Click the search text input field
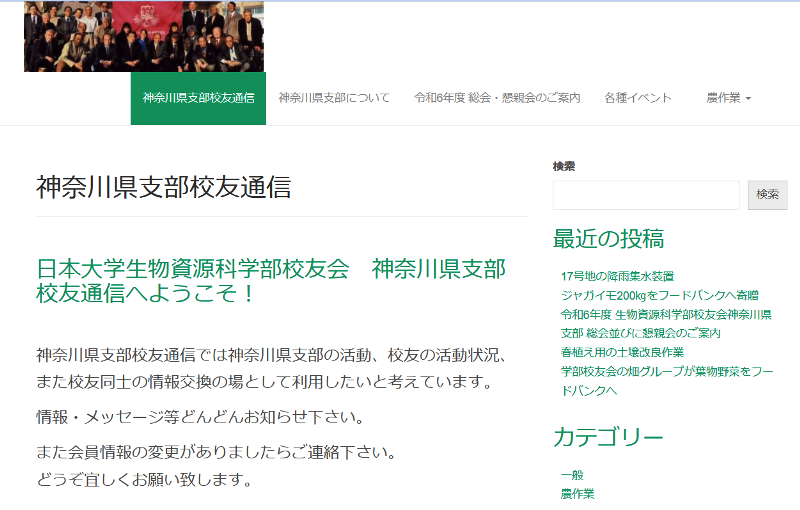 646,195
